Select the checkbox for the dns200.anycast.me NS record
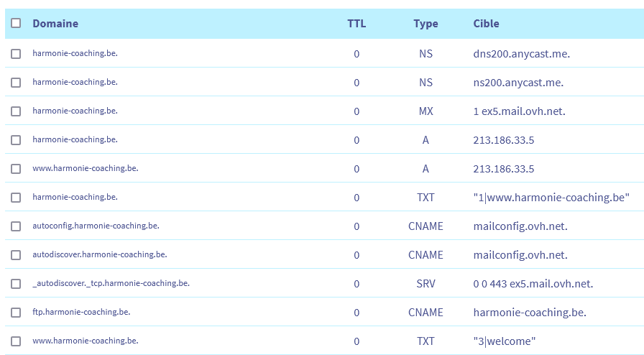This screenshot has height=355, width=644. click(x=16, y=54)
